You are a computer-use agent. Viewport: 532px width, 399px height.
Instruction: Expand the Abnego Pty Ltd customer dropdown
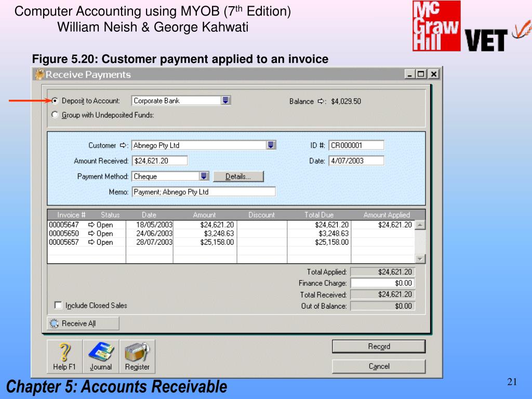pyautogui.click(x=271, y=145)
